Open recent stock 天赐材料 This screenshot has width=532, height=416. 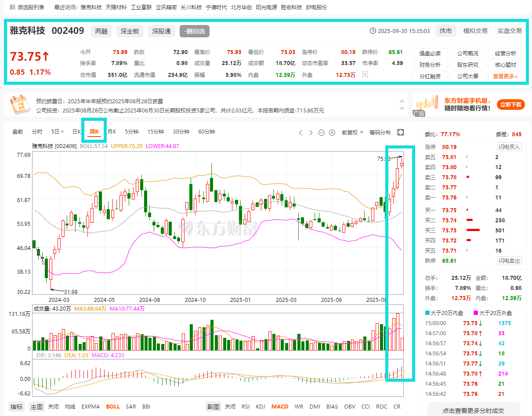[x=116, y=7]
